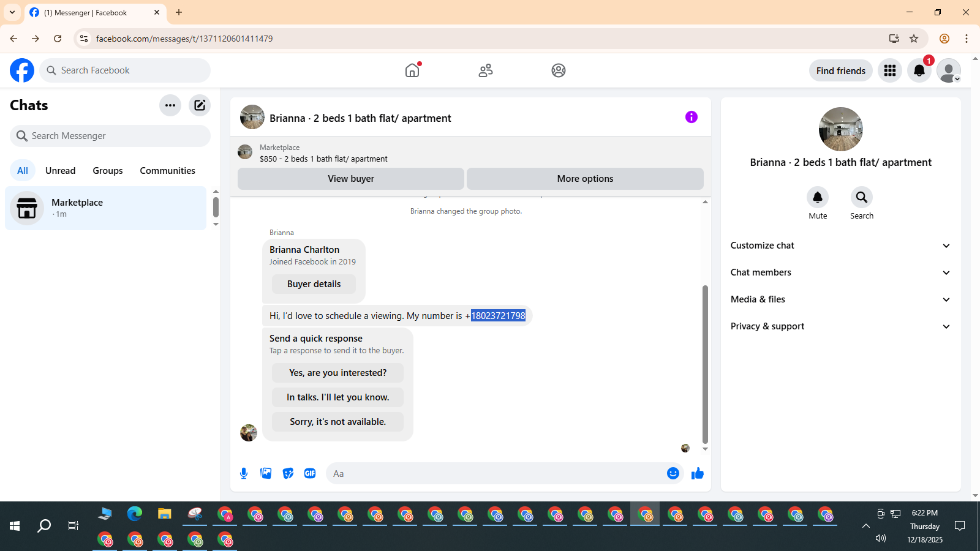Click the conversation messages scrollbar thumb

click(x=705, y=364)
